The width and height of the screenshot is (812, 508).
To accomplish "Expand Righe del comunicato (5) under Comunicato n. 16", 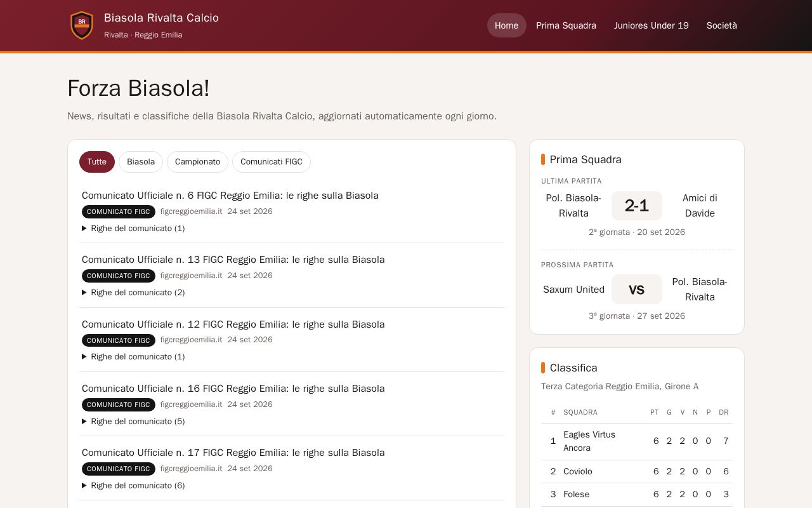I will [133, 422].
